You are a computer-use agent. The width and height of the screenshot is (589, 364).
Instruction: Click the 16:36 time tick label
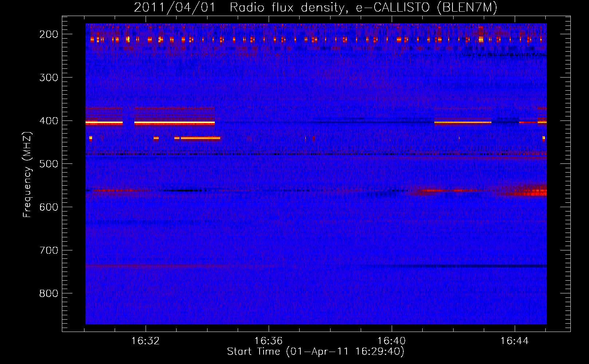(269, 341)
